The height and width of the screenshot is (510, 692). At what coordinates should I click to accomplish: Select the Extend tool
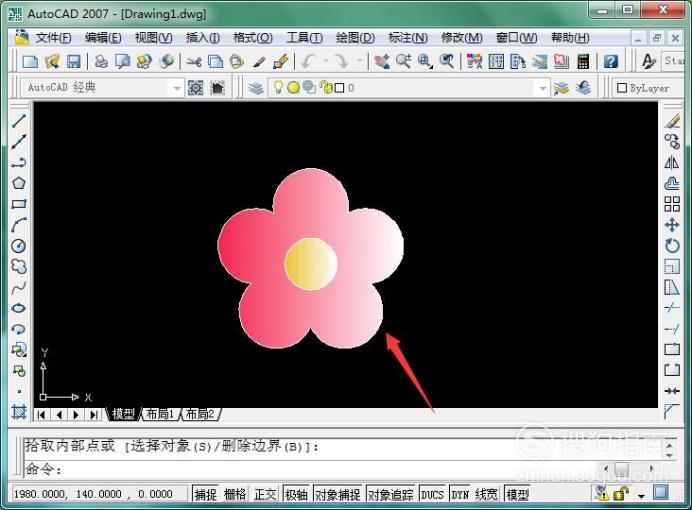coord(672,329)
